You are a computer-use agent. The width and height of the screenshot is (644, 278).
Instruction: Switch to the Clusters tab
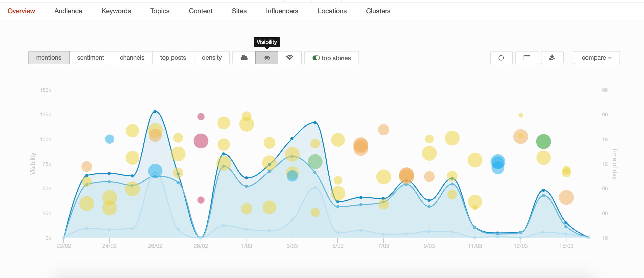[378, 11]
